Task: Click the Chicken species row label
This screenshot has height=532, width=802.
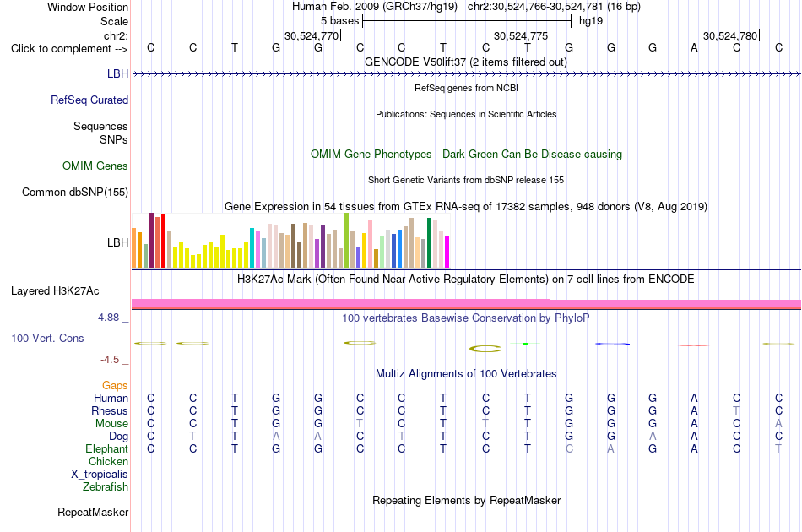Action: tap(108, 461)
